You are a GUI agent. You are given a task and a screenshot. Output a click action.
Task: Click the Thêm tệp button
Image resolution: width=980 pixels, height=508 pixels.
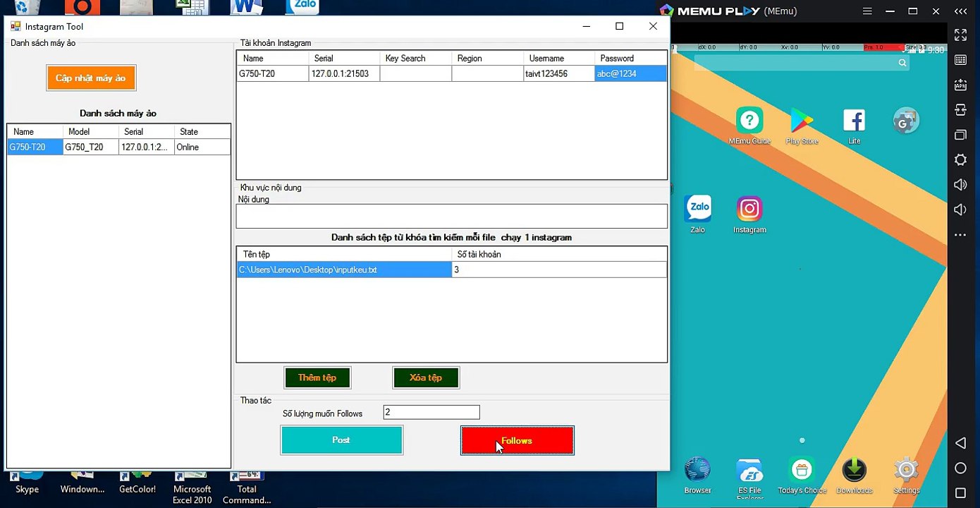coord(317,377)
